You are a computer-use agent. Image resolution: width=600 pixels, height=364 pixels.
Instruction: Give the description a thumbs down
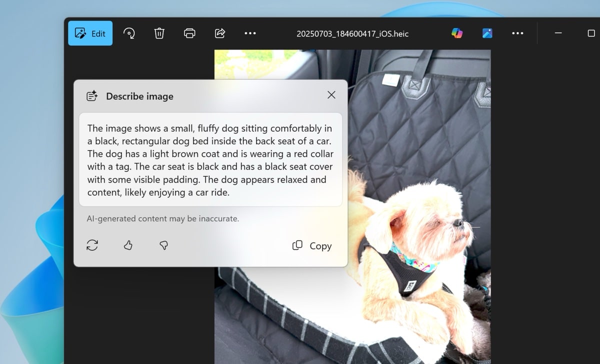click(x=163, y=245)
